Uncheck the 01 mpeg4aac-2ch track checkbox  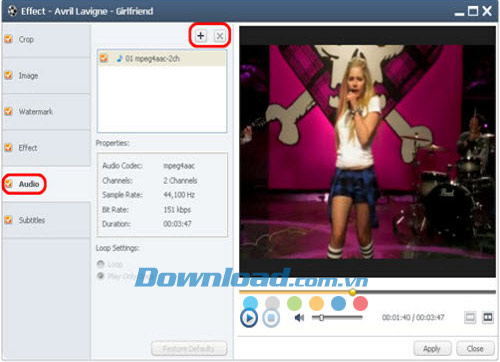point(104,58)
